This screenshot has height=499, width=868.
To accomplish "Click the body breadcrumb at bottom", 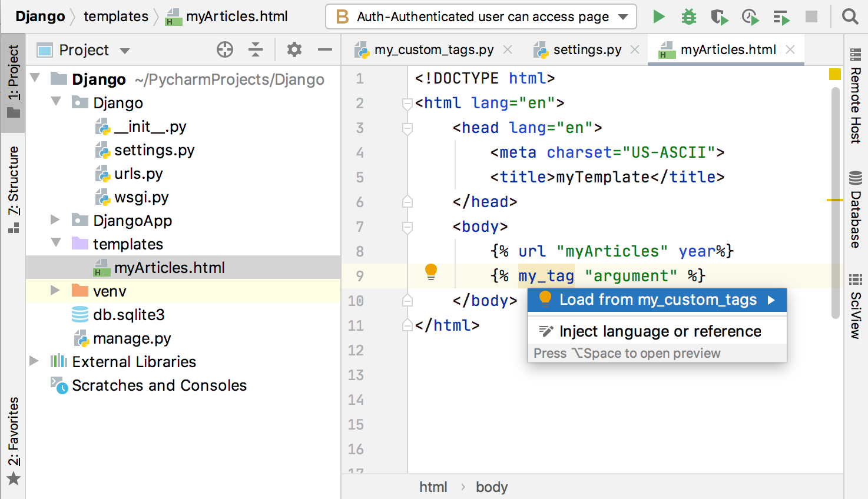I will point(491,487).
